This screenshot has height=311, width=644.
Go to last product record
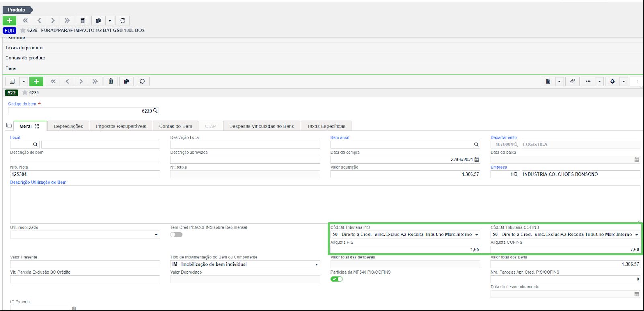click(67, 20)
